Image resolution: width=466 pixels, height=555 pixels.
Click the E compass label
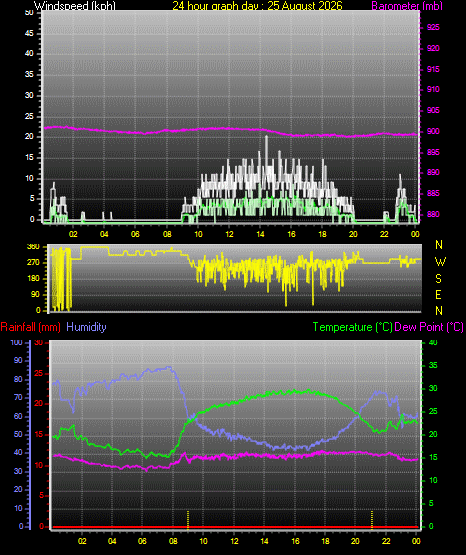coord(438,294)
